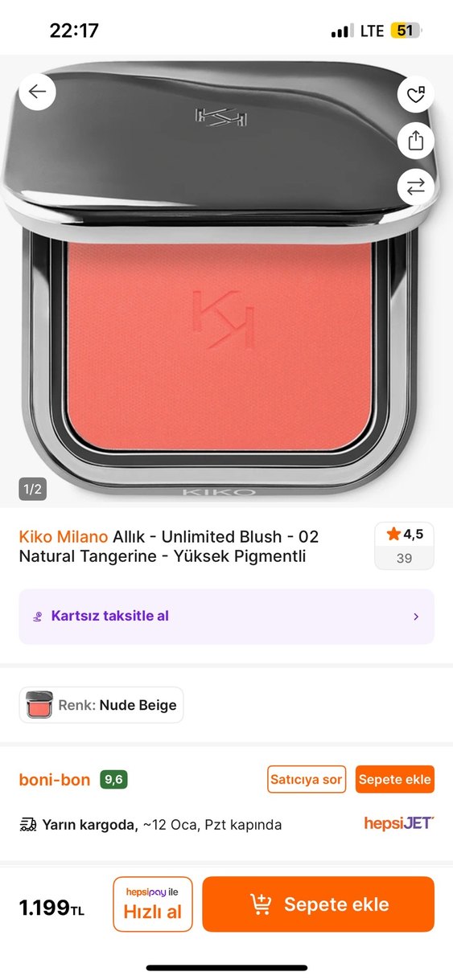
Task: Tap the hepsipay Hızlı al button
Action: pyautogui.click(x=153, y=904)
